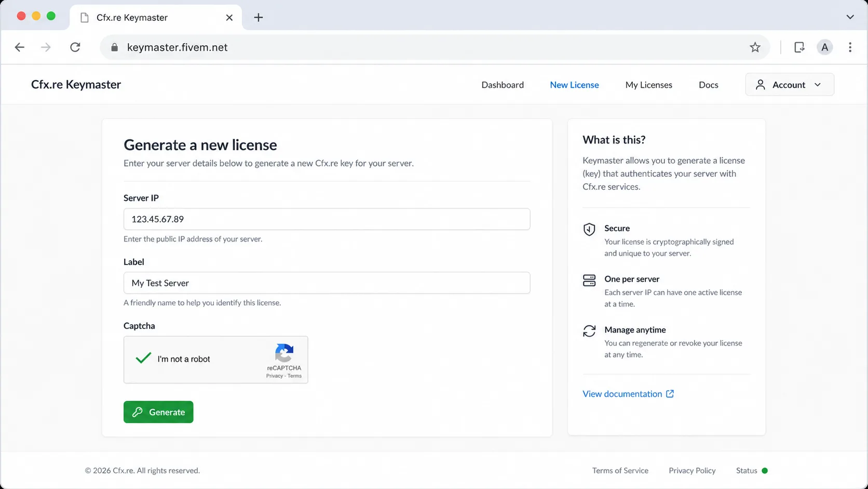Screen dimensions: 868x489
Task: Open the browser profile avatar A
Action: tap(824, 47)
